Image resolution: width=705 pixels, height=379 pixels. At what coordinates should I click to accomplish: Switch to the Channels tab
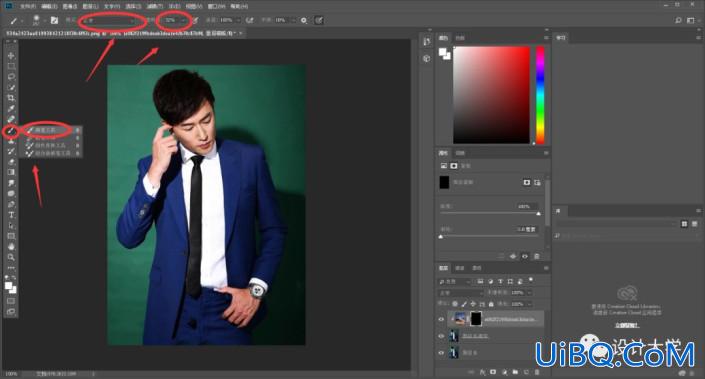click(x=460, y=268)
